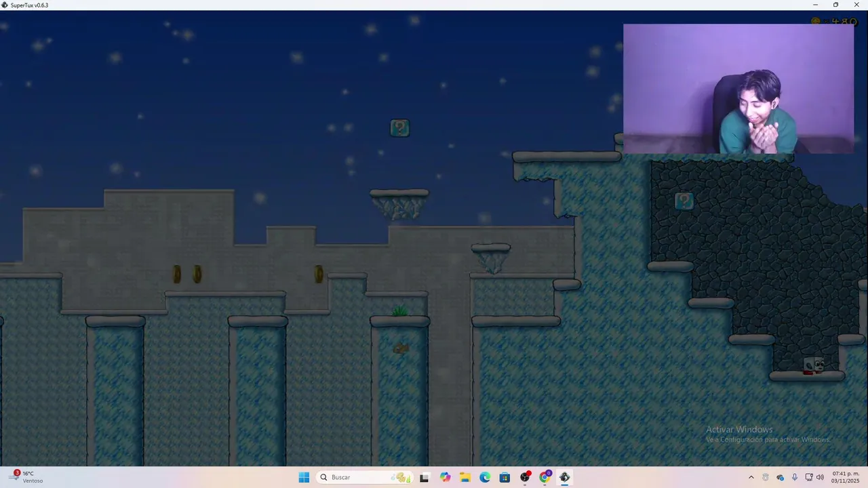Open the clock showing 07:41 p. m.

[x=846, y=477]
